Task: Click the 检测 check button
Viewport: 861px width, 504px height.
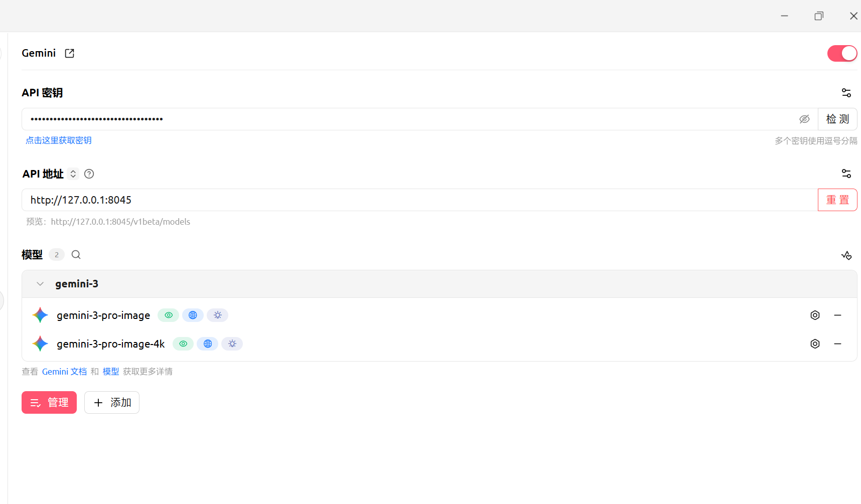Action: (837, 119)
